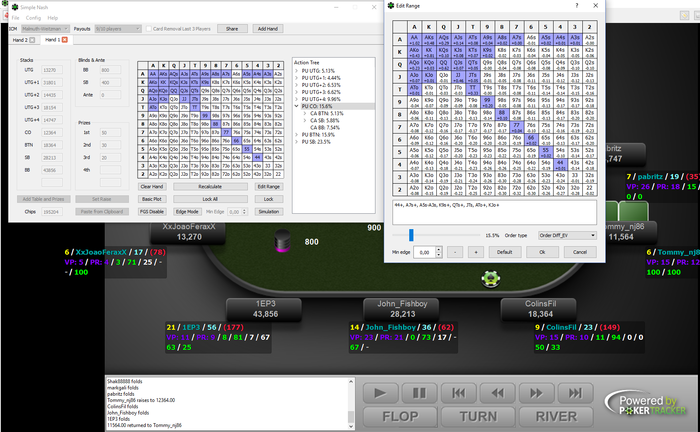Toggle 33 cell in Edit Range grid
The width and height of the screenshot is (700, 432).
click(575, 177)
